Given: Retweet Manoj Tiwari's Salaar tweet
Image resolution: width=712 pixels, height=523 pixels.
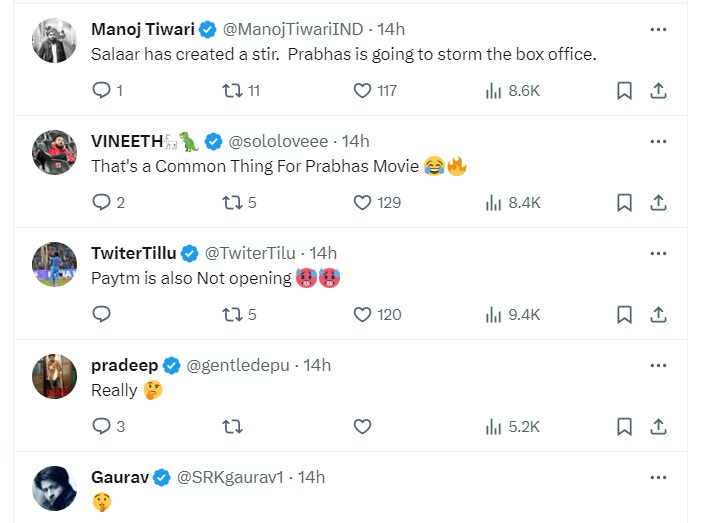Looking at the screenshot, I should pos(232,90).
